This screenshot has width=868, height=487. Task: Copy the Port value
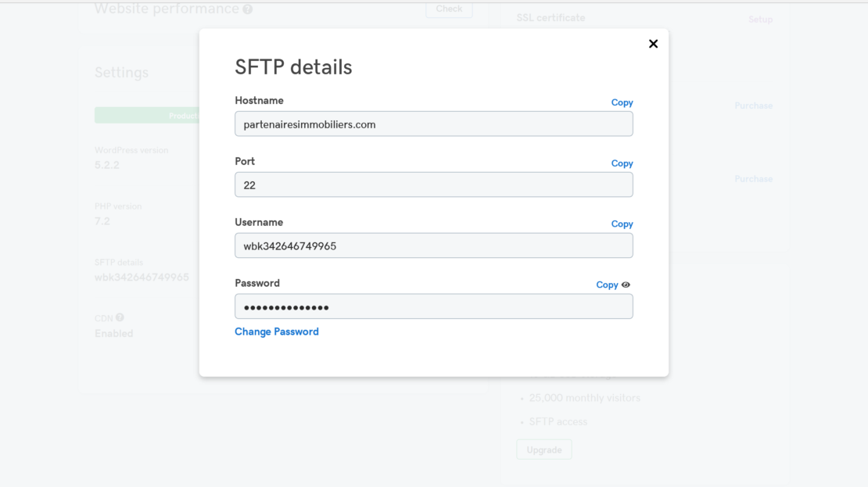coord(622,163)
